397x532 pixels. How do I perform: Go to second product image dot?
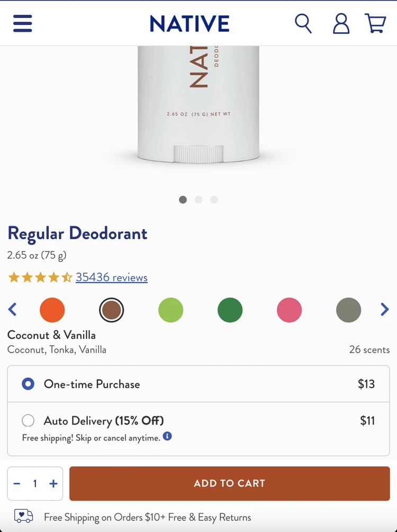point(198,200)
